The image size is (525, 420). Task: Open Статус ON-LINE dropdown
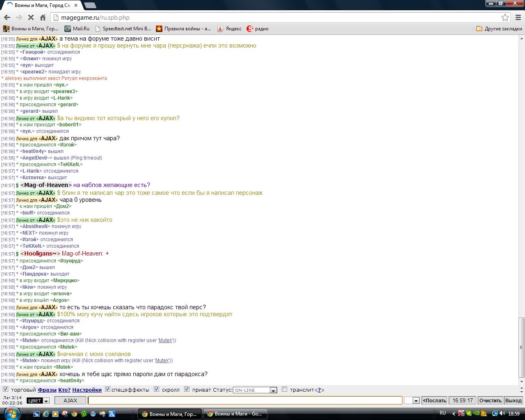tap(255, 390)
